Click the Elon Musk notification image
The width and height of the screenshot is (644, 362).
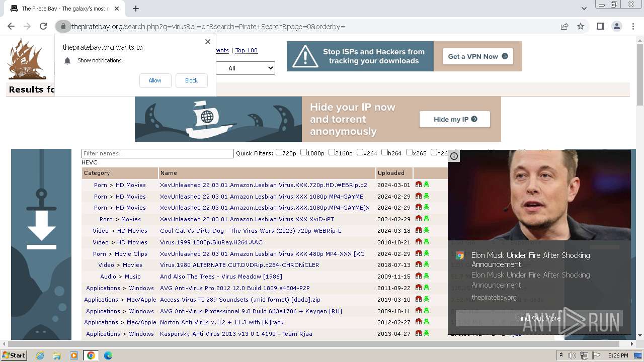tap(539, 195)
